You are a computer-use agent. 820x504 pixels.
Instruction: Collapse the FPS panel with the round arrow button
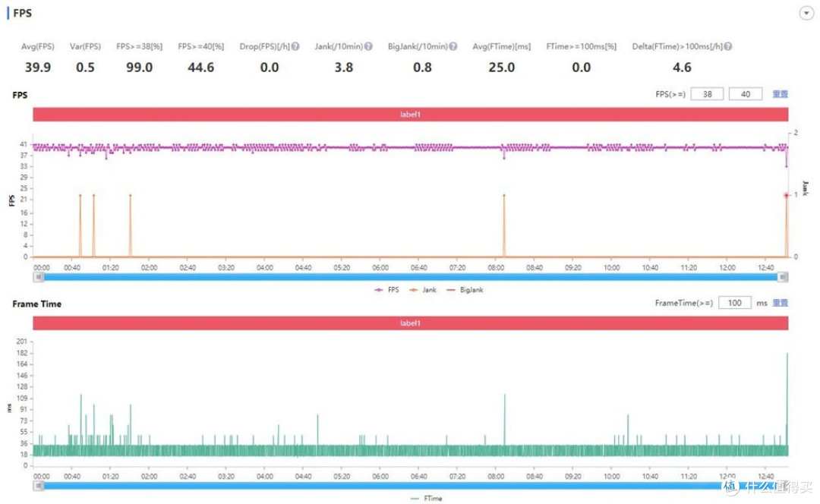[806, 13]
